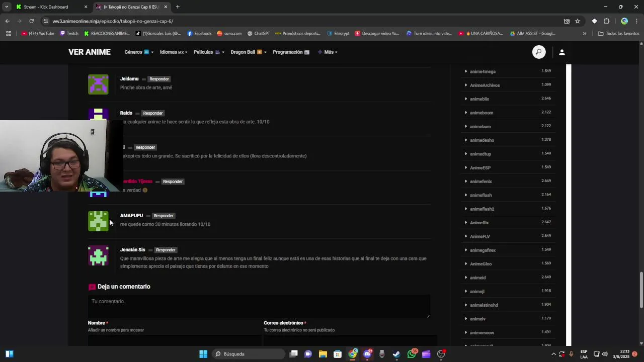Image resolution: width=644 pixels, height=362 pixels.
Task: Close the Takopii no Genzai tab
Action: click(166, 7)
